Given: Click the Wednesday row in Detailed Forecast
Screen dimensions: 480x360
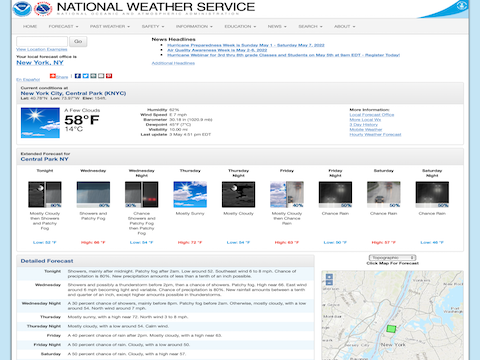Looking at the screenshot, I should pos(166,290).
